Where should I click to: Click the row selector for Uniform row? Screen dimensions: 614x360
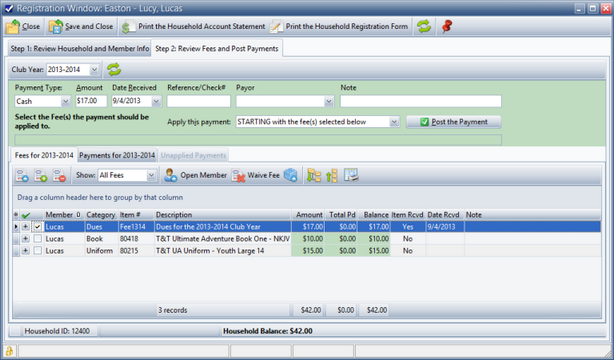(x=16, y=251)
